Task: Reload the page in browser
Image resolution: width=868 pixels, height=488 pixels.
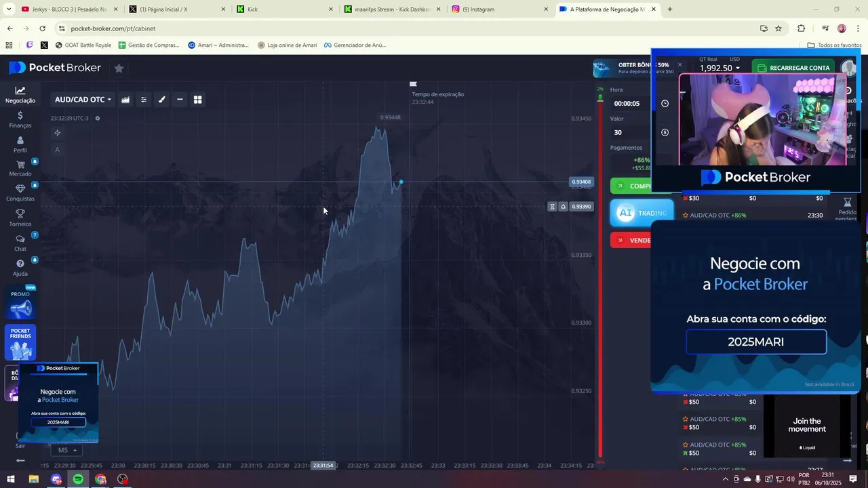Action: (x=43, y=28)
